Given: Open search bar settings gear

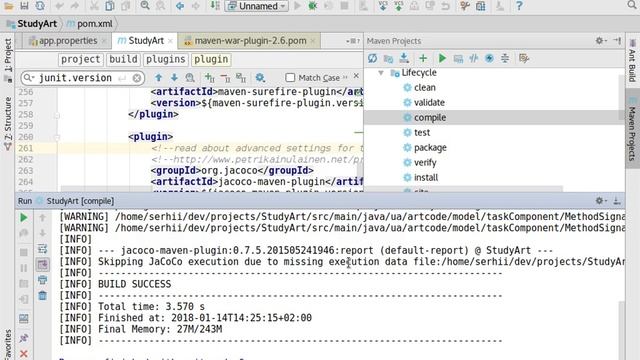Looking at the screenshot, I should tap(260, 78).
